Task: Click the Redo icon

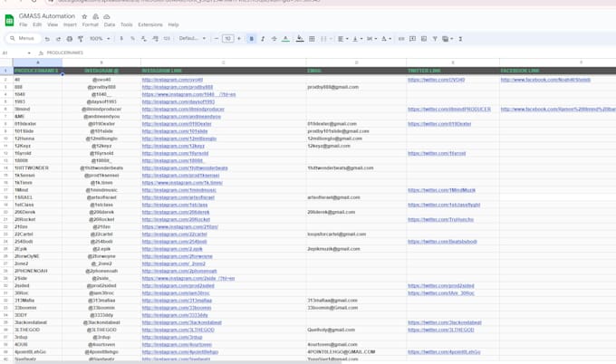Action: tap(58, 38)
